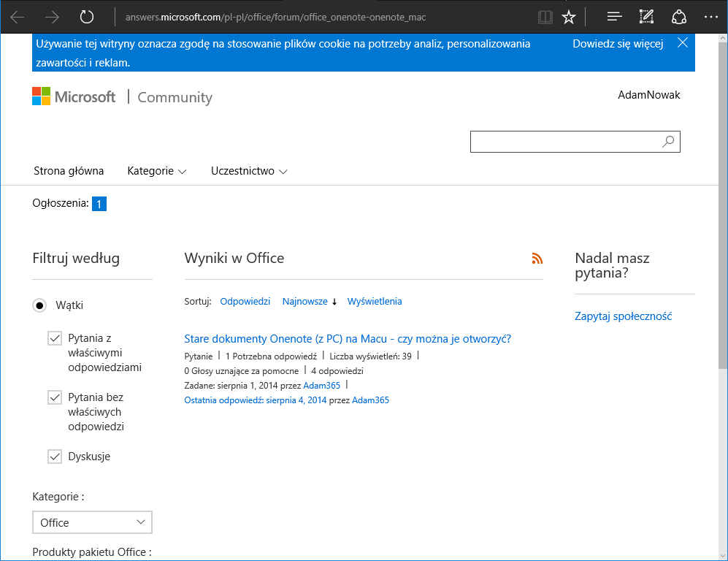Click 'Produkty pakietu Office :' label
Viewport: 728px width, 561px height.
[92, 552]
